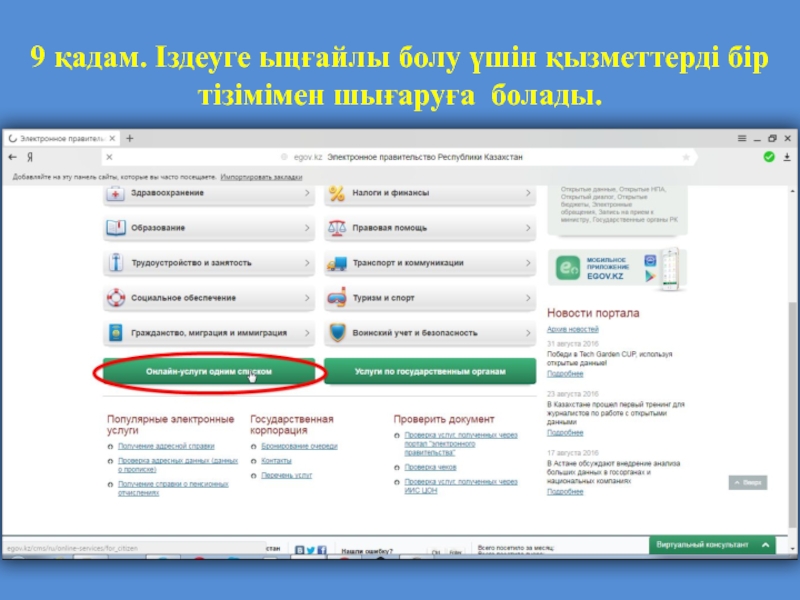Click the Здравоохранение medical kit icon

point(115,193)
